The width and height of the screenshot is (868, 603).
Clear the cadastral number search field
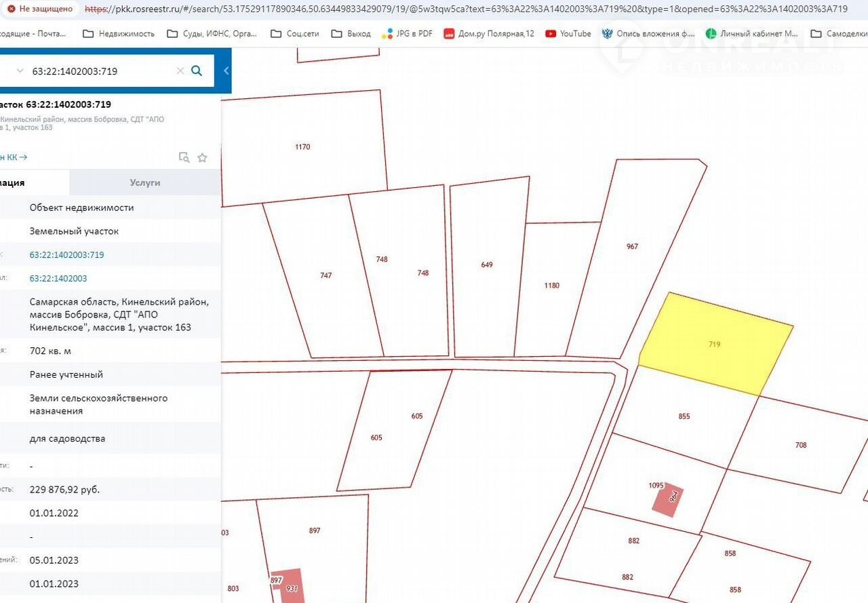tap(180, 71)
